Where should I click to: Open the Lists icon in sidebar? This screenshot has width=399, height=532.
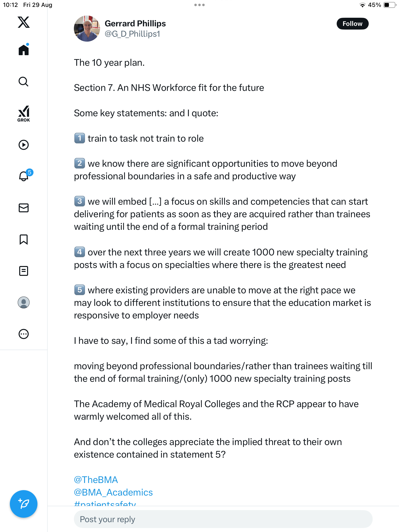[24, 271]
